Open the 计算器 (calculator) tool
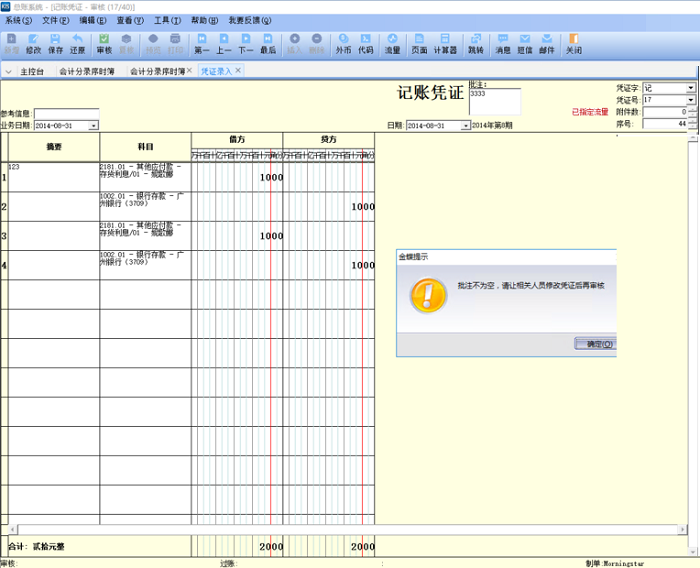This screenshot has width=700, height=568. (445, 42)
